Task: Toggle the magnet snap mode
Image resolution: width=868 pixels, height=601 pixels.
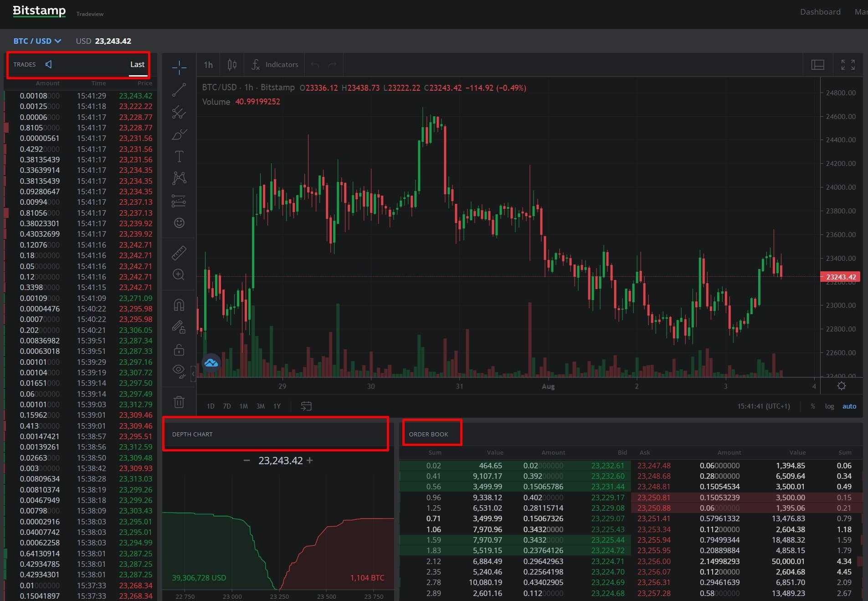Action: [179, 305]
